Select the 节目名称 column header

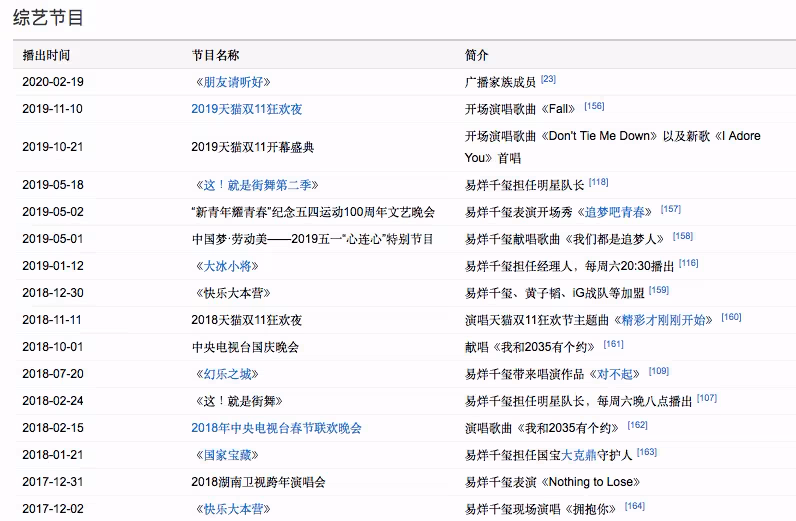(215, 55)
